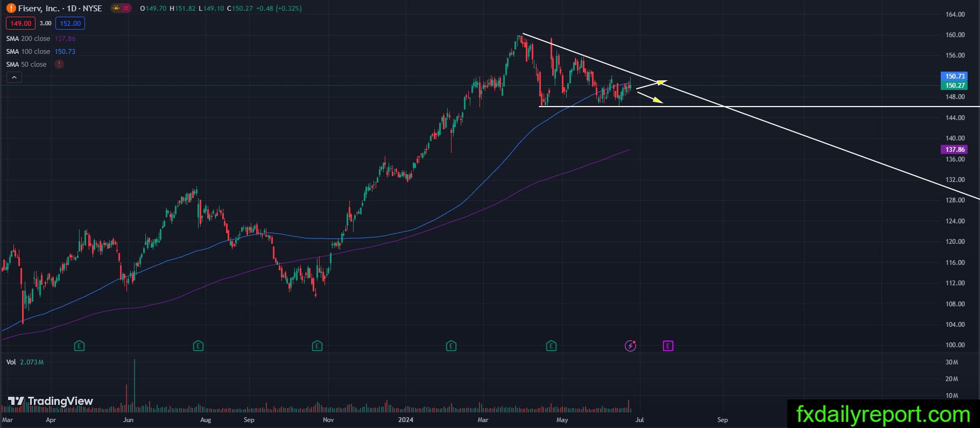The width and height of the screenshot is (980, 428).
Task: Click the 108.00 price axis label
Action: tap(955, 304)
